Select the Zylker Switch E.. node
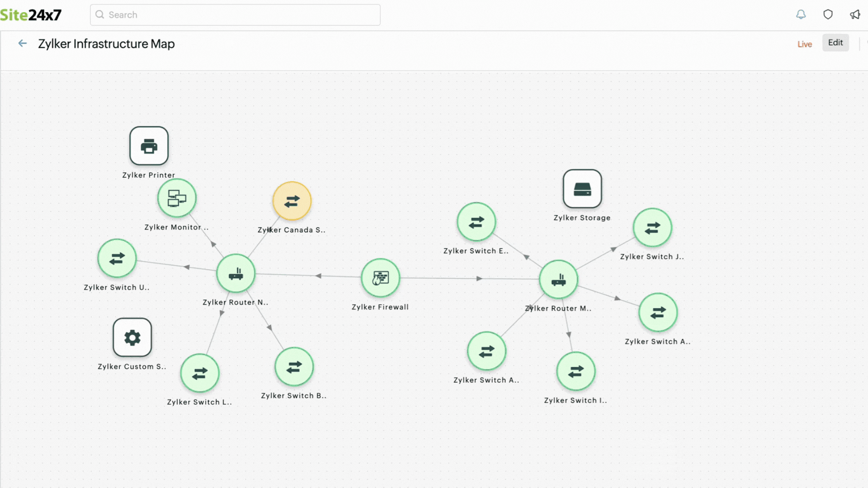Viewport: 868px width, 488px height. pyautogui.click(x=476, y=222)
